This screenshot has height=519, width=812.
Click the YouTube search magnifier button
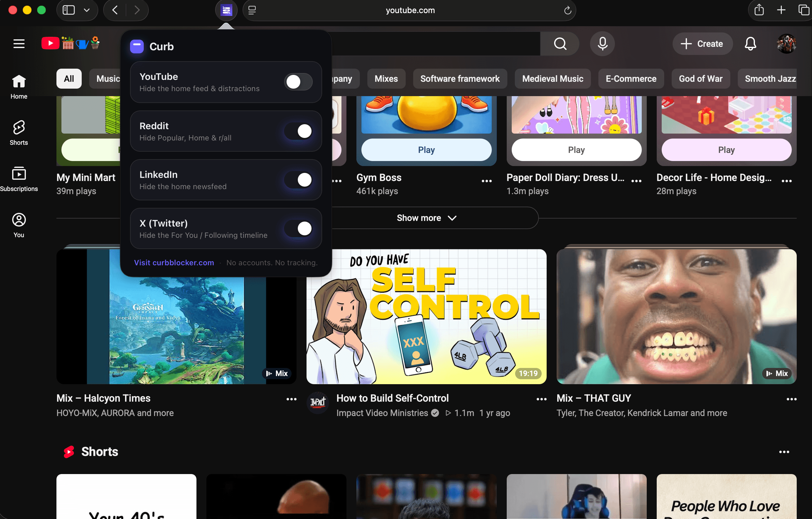click(560, 43)
